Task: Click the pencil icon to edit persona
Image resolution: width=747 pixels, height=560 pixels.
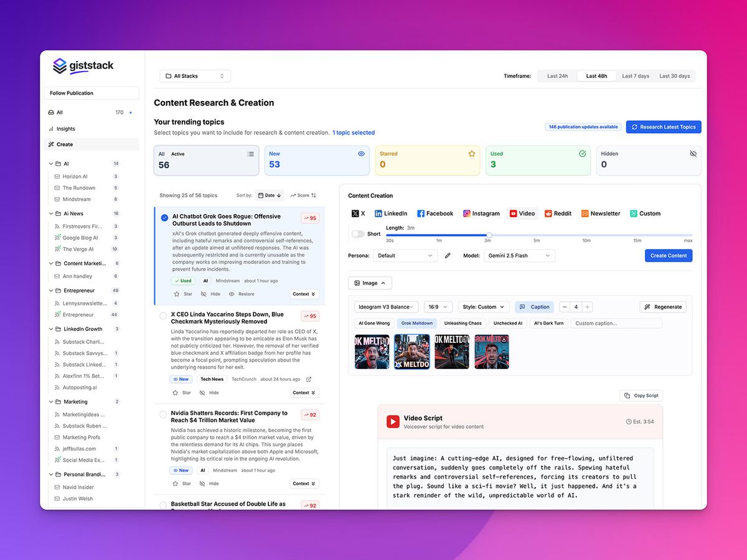Action: point(448,256)
